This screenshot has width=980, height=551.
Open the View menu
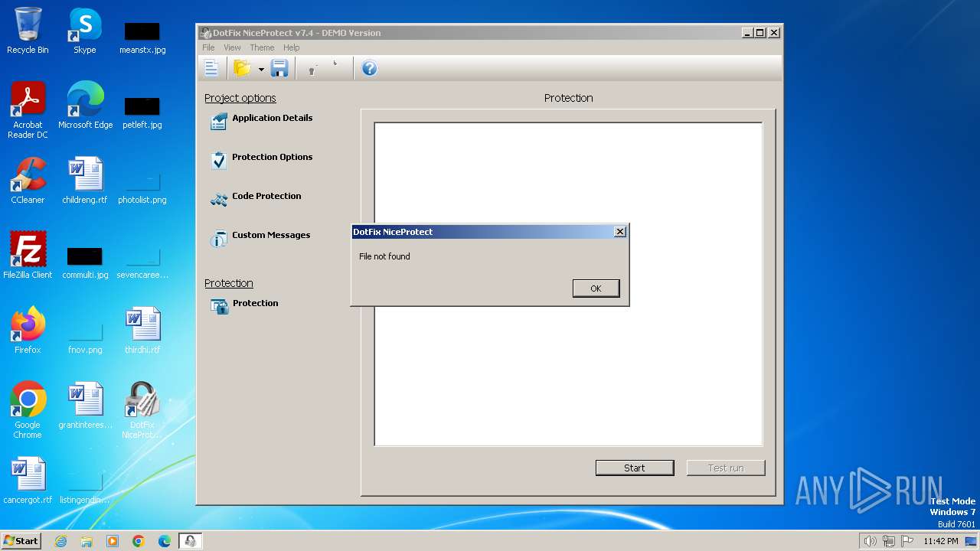[232, 47]
